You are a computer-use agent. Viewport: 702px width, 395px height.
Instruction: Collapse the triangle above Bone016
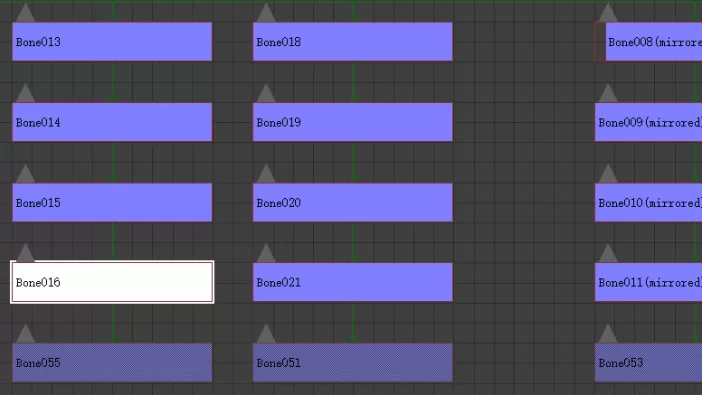[x=25, y=253]
